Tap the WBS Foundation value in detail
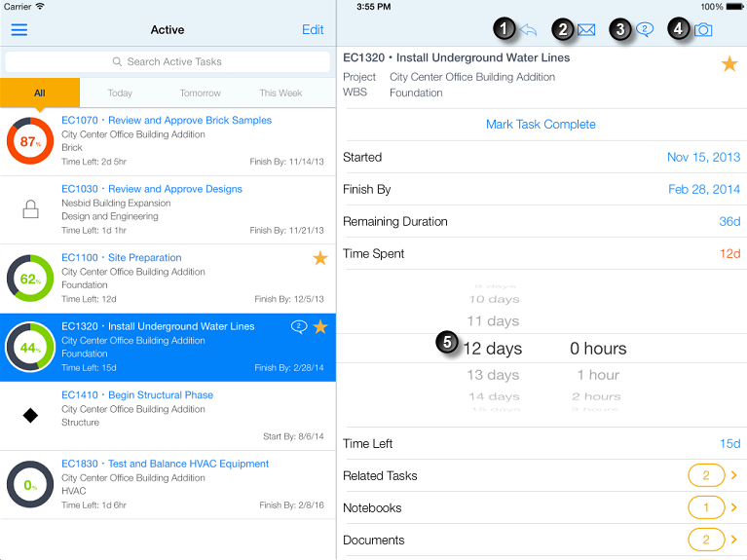 [x=416, y=93]
